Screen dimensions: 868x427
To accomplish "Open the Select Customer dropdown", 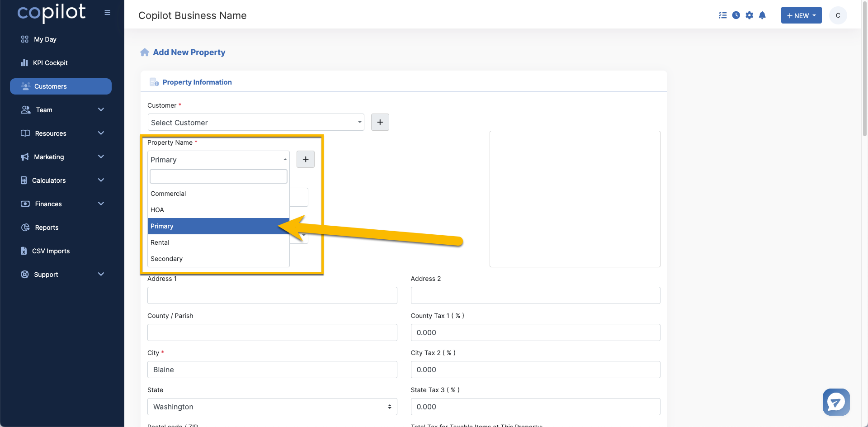I will pos(256,122).
